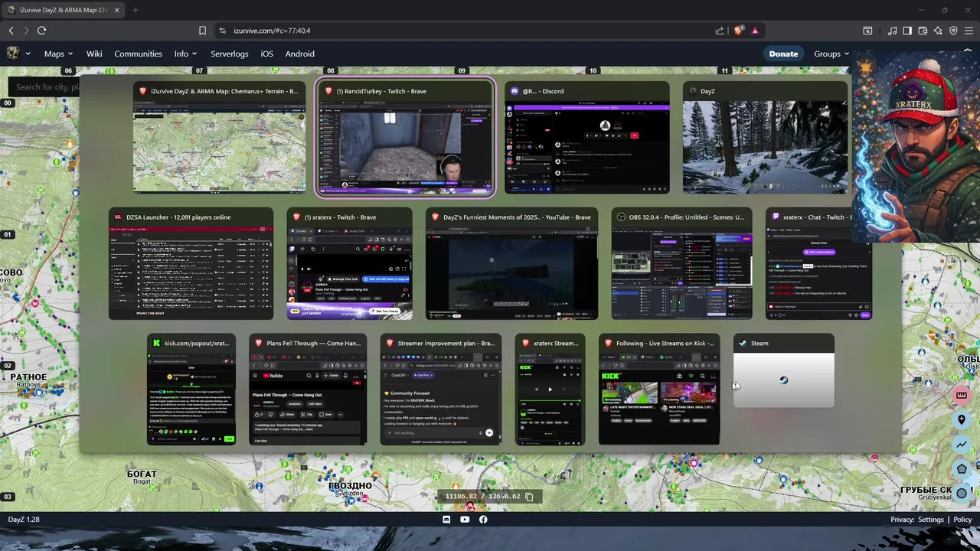Open the Maps dropdown menu
The image size is (980, 551).
coord(58,54)
